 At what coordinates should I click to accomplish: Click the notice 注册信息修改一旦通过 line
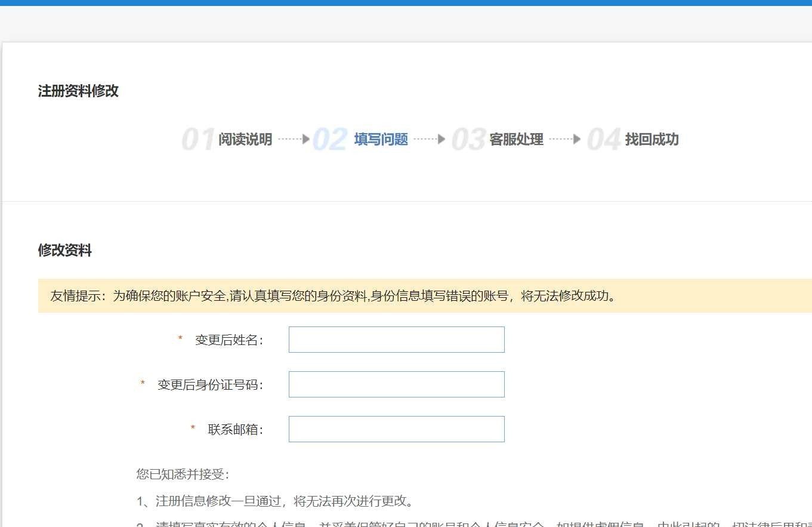(x=274, y=501)
